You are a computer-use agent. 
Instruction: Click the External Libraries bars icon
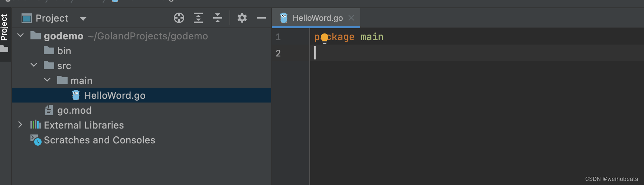click(36, 125)
